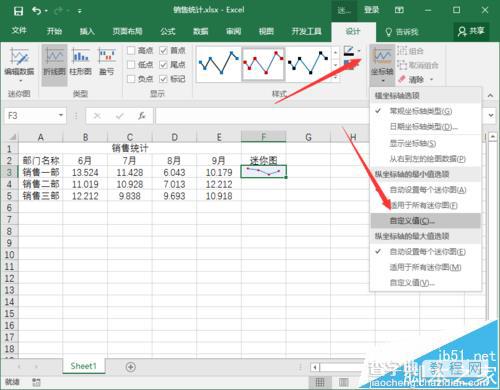Enable the Negative Points checkbox

pos(131,79)
